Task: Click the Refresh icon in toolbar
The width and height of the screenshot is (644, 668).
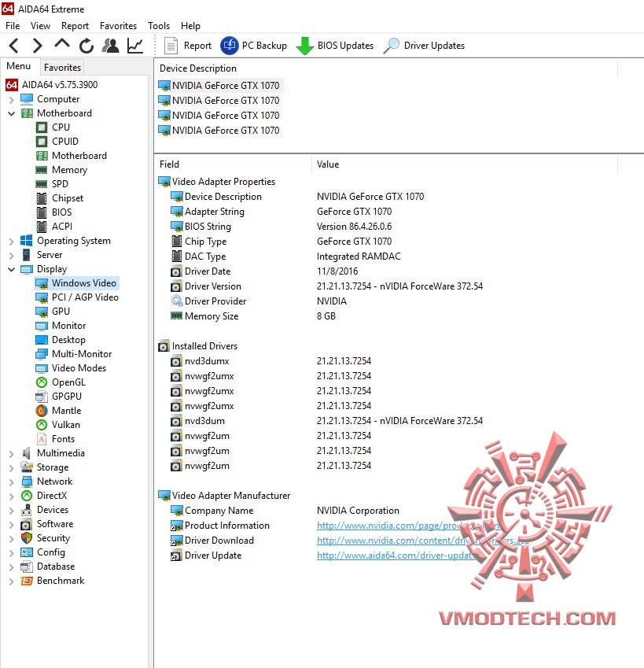Action: [86, 46]
